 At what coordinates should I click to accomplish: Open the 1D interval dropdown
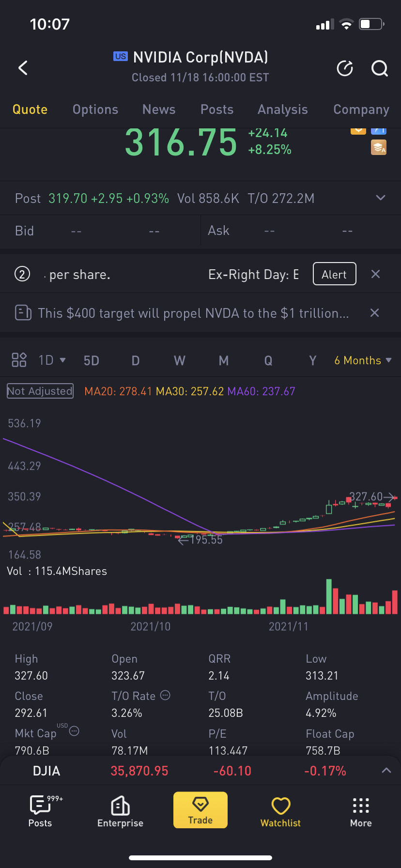[52, 360]
